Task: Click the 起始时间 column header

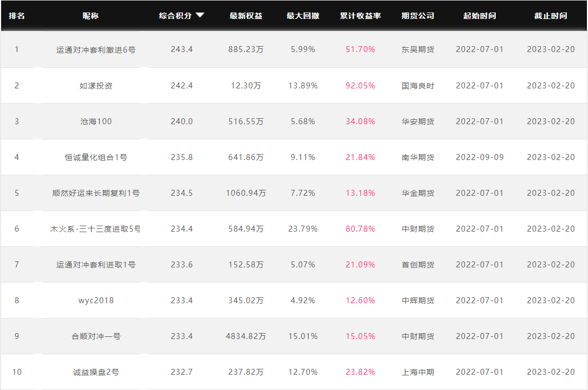Action: (480, 16)
